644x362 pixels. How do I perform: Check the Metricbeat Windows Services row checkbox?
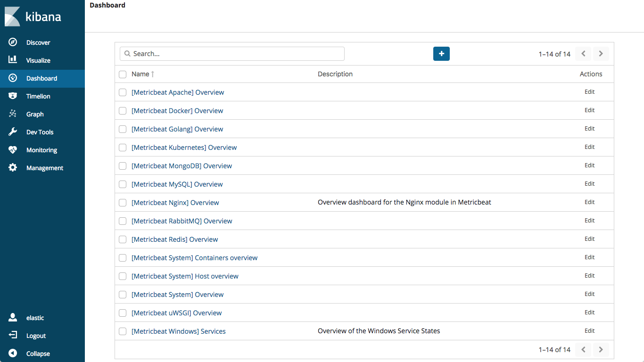123,331
